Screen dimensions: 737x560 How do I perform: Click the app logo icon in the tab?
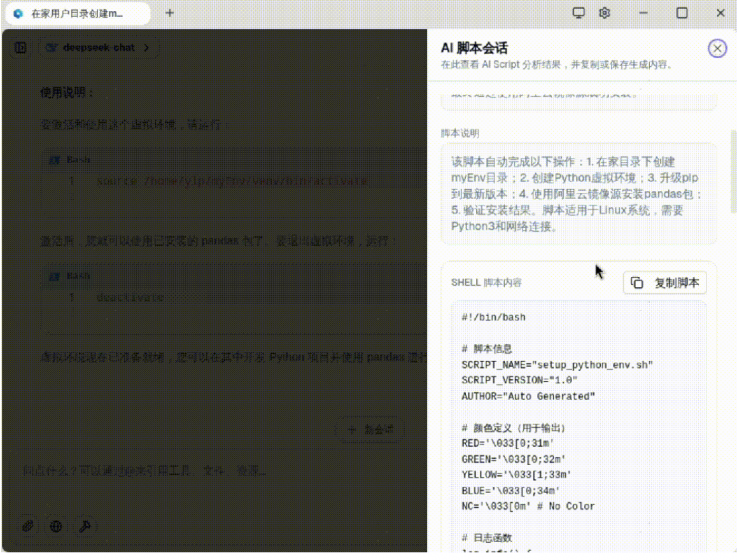click(18, 13)
